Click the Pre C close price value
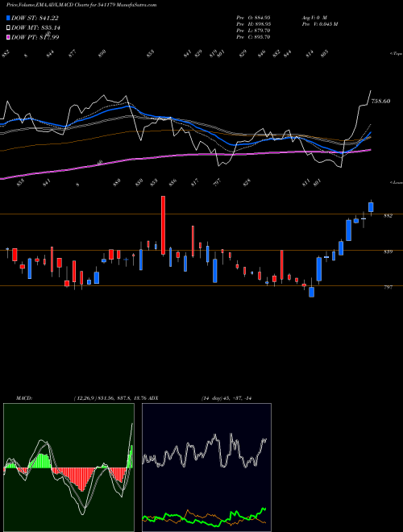Viewport: 403px width, 532px height. point(253,37)
